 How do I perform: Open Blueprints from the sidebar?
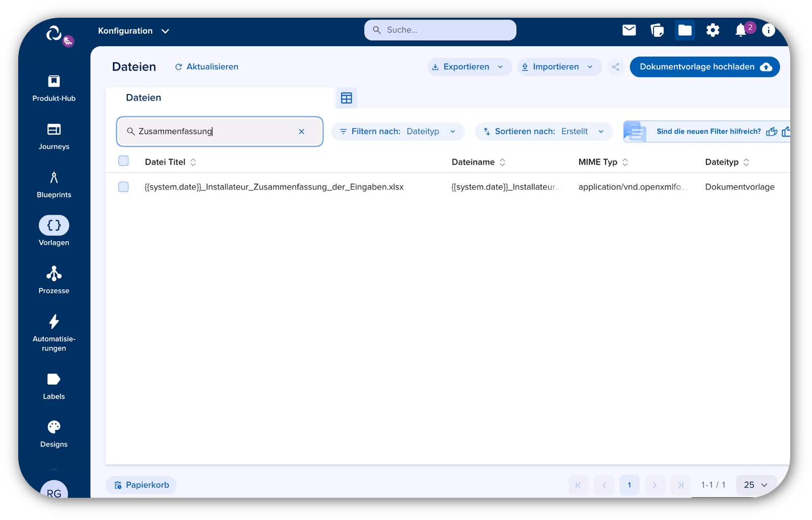54,185
